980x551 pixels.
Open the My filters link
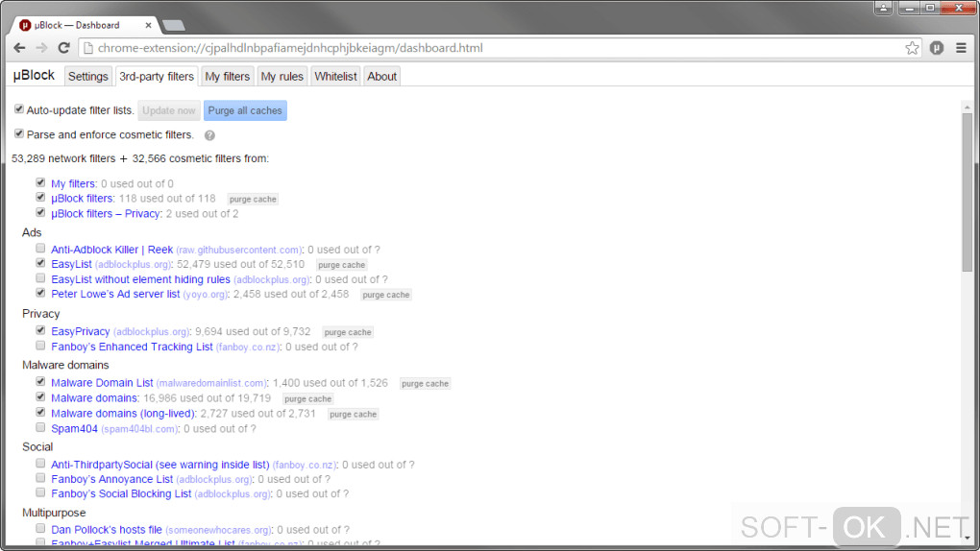pos(73,183)
